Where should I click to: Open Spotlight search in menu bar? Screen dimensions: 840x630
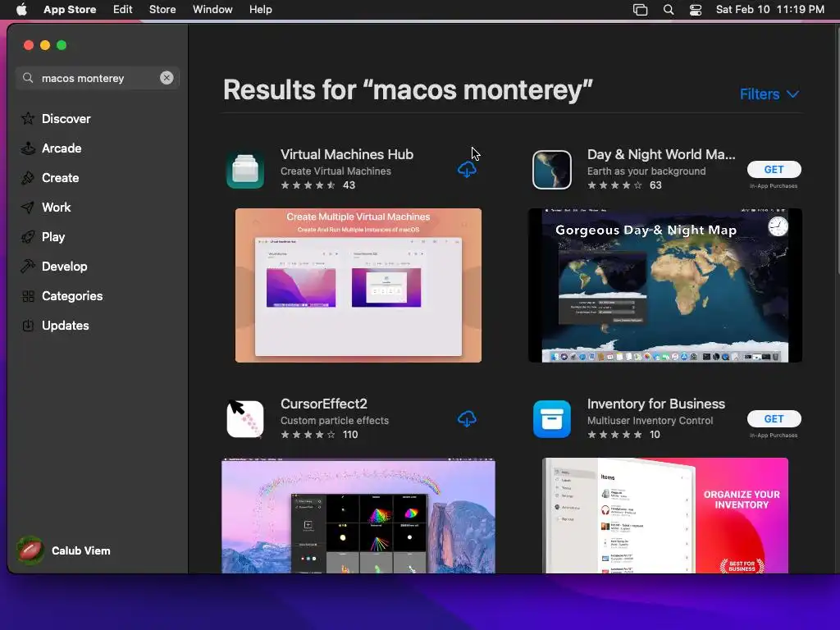point(668,10)
